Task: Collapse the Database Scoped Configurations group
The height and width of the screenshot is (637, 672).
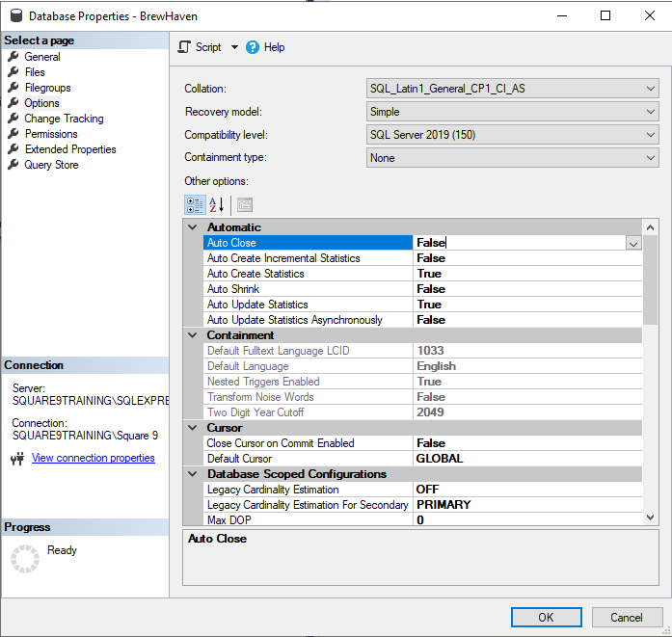Action: [192, 474]
